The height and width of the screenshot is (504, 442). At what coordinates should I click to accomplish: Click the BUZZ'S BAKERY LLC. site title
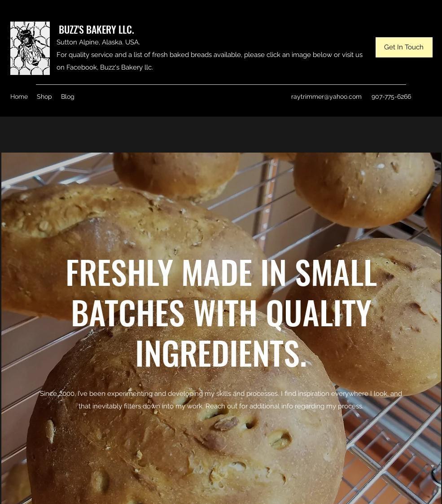pyautogui.click(x=96, y=30)
